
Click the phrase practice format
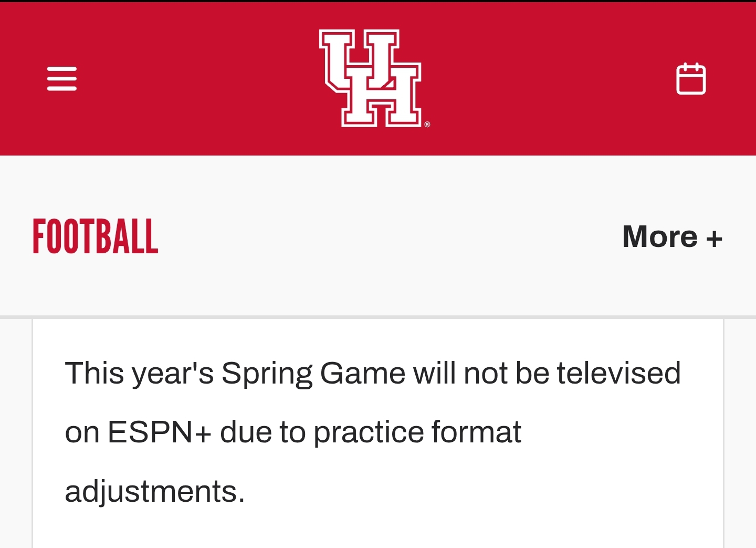click(x=417, y=433)
